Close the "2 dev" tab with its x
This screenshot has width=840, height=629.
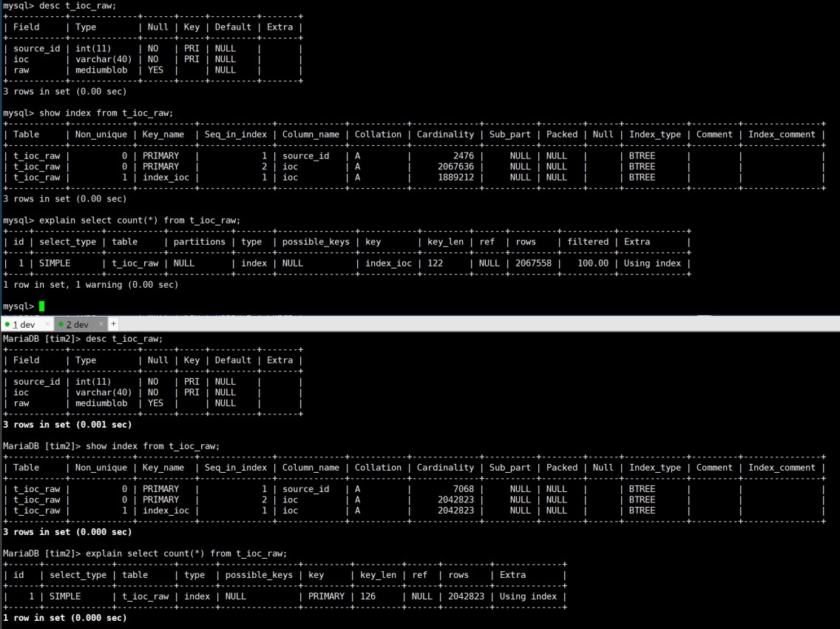[x=101, y=324]
